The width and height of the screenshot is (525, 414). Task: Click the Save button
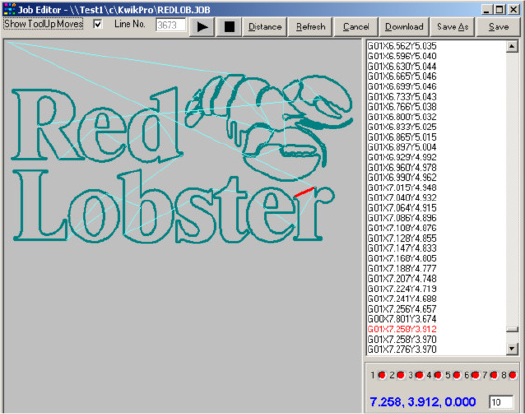point(499,27)
